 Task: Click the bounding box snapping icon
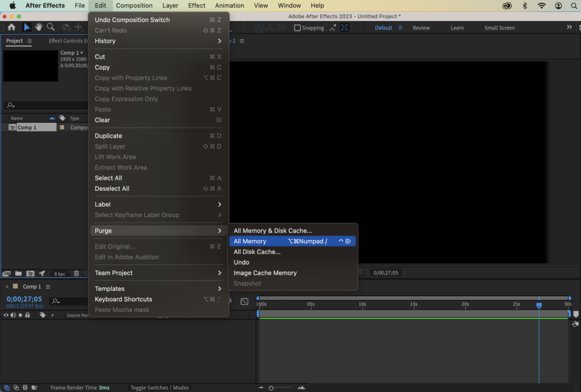coord(344,27)
